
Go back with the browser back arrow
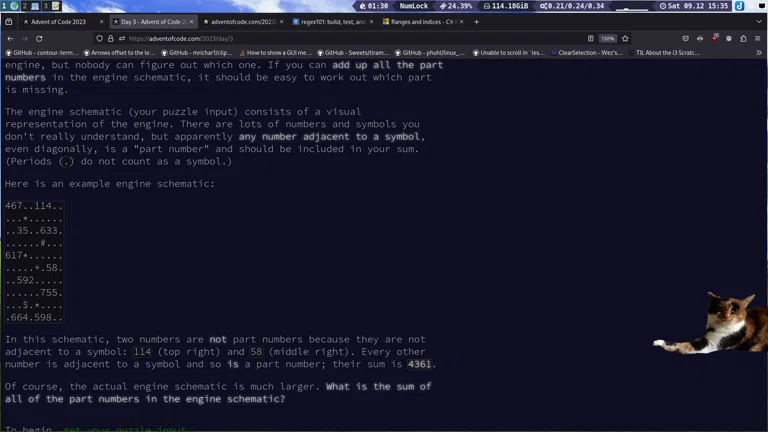click(10, 39)
